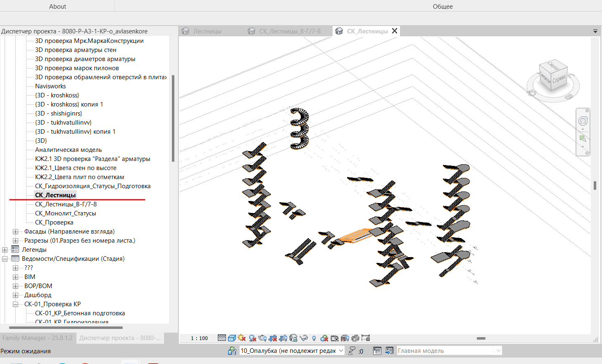
Task: Open the zoom options dropdown arrow
Action: (583, 147)
